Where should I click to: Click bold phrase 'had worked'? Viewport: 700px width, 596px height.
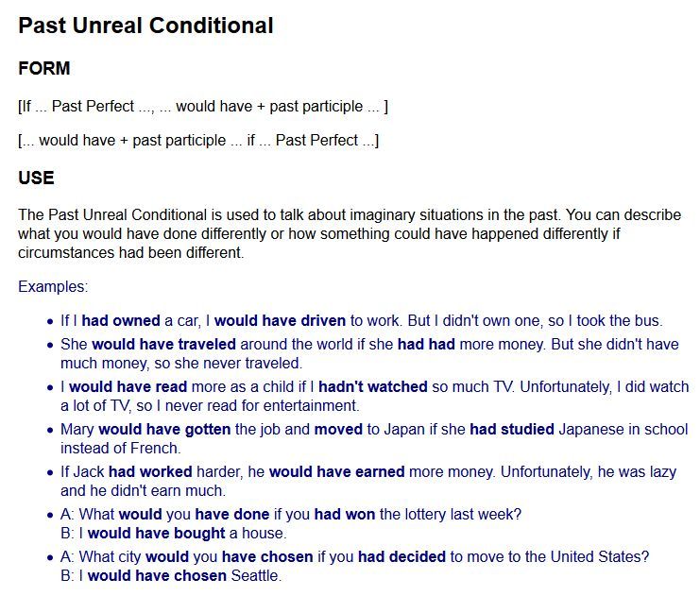click(150, 471)
